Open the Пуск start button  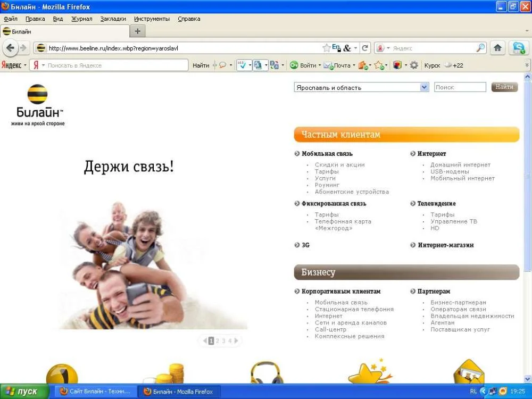click(x=24, y=392)
